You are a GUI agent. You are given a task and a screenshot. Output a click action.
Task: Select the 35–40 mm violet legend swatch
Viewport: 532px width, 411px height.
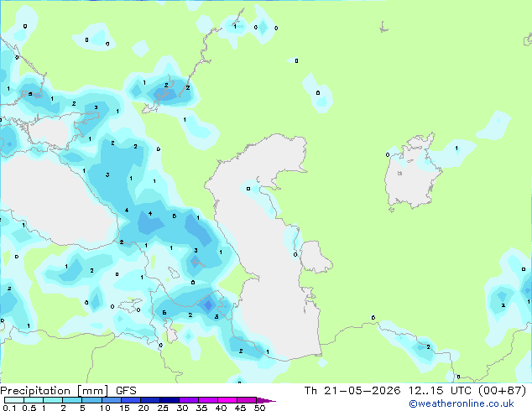pos(208,400)
